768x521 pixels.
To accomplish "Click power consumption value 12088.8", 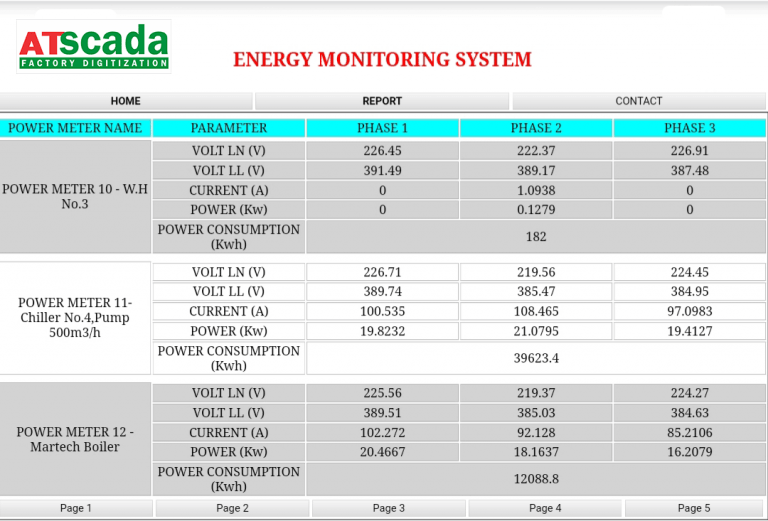I will [x=536, y=479].
